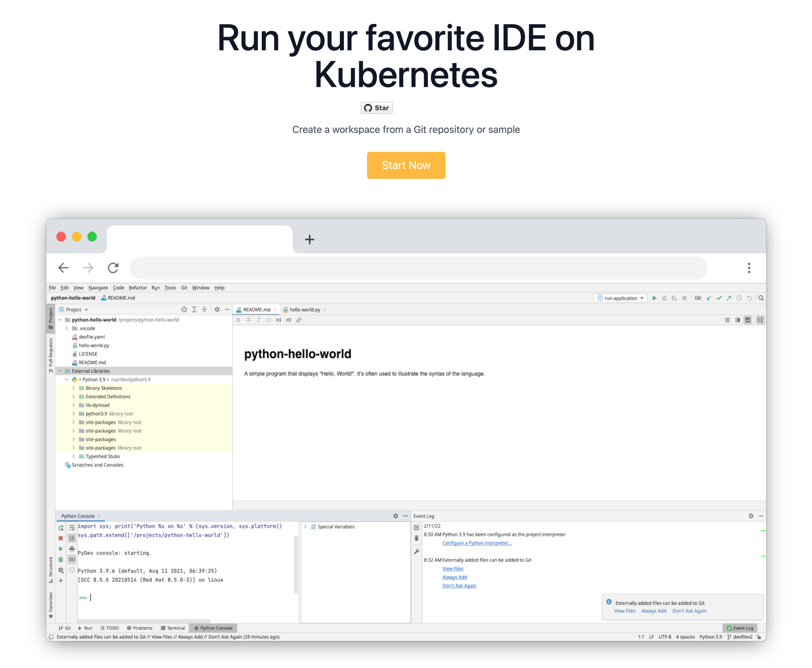Click the Git Commit checkmark icon
The width and height of the screenshot is (812, 668).
click(719, 298)
